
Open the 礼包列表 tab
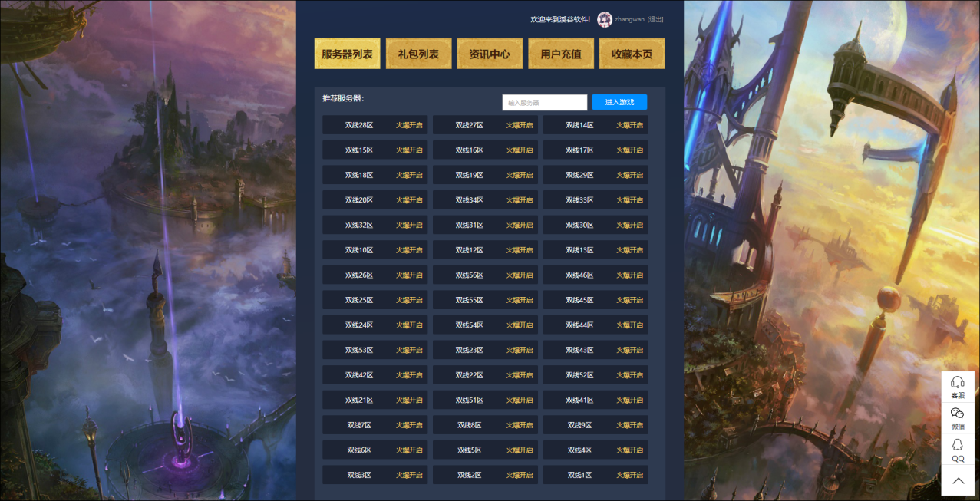pyautogui.click(x=418, y=54)
